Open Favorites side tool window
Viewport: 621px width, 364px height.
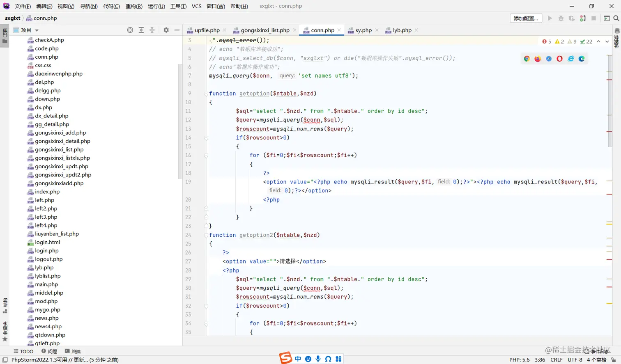[5, 332]
